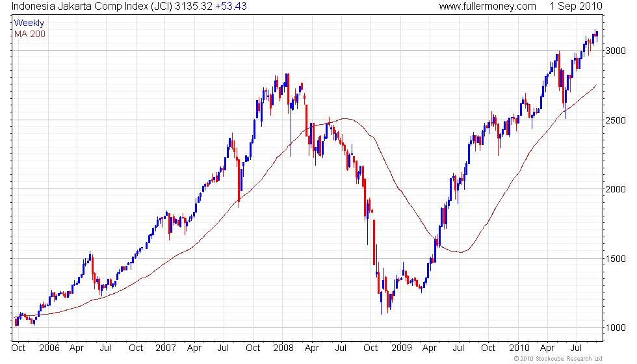
Task: Click the index value 3135.32
Action: point(194,6)
